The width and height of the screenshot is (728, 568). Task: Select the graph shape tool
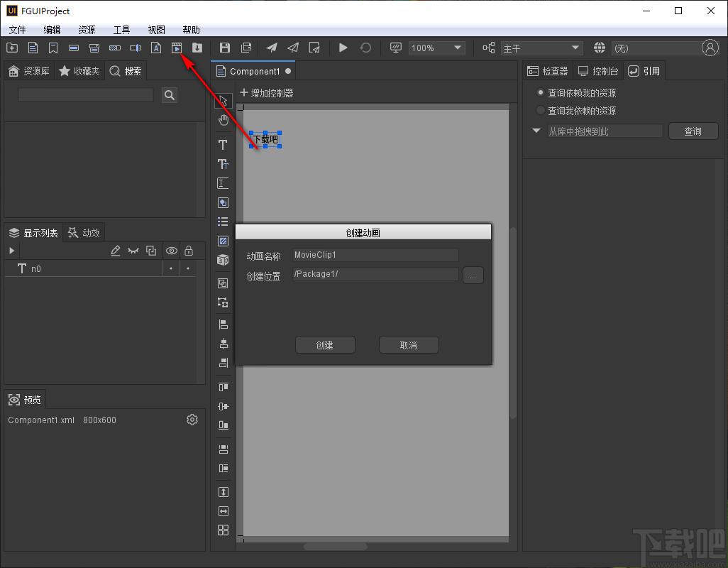(223, 202)
